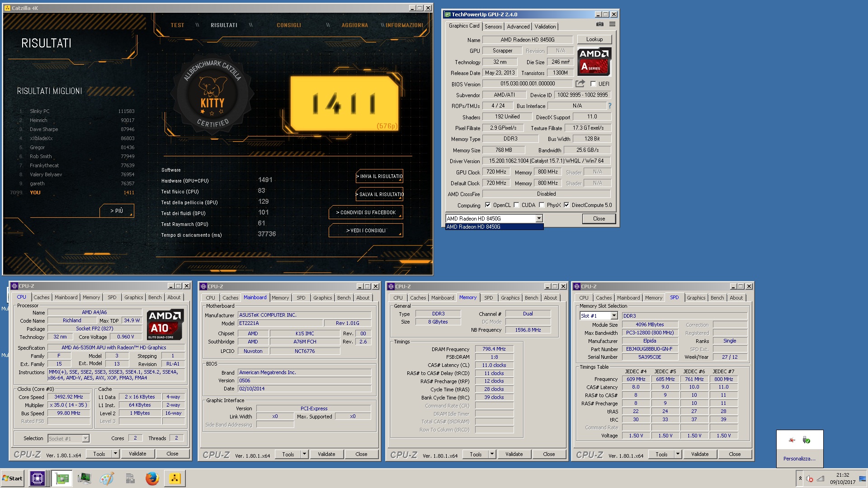Click SALVA IL RISULTATO button
The height and width of the screenshot is (488, 868).
pos(379,194)
